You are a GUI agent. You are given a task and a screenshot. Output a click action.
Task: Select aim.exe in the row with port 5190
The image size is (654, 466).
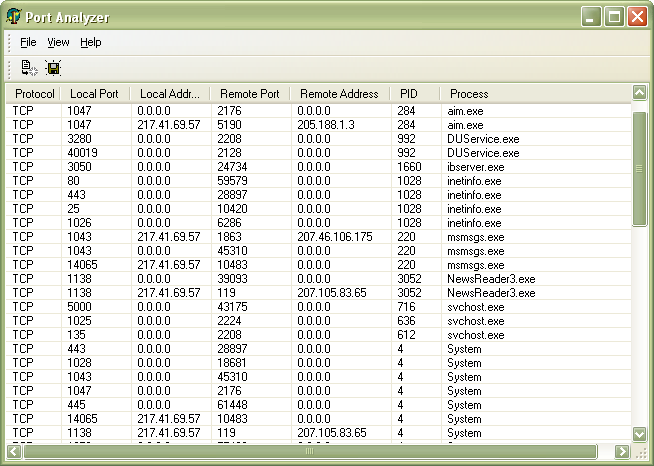click(x=465, y=125)
